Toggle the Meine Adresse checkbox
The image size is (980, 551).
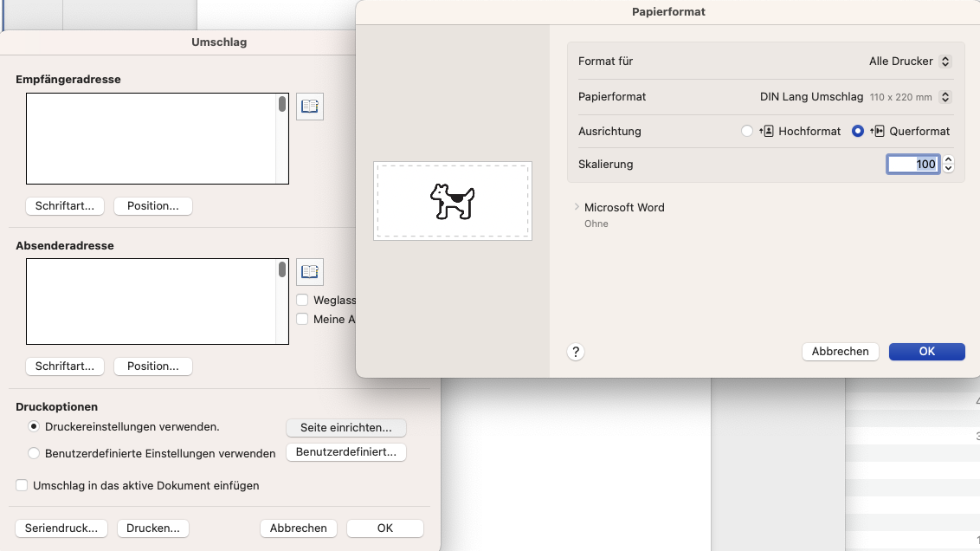(x=302, y=319)
